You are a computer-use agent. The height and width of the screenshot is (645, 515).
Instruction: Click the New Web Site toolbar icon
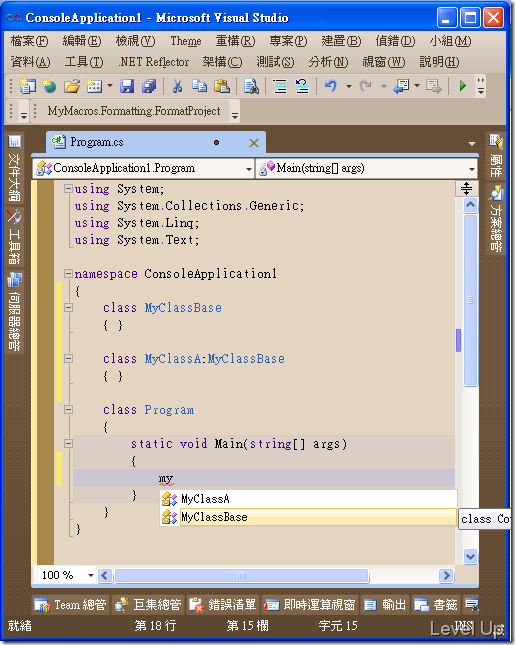[49, 86]
